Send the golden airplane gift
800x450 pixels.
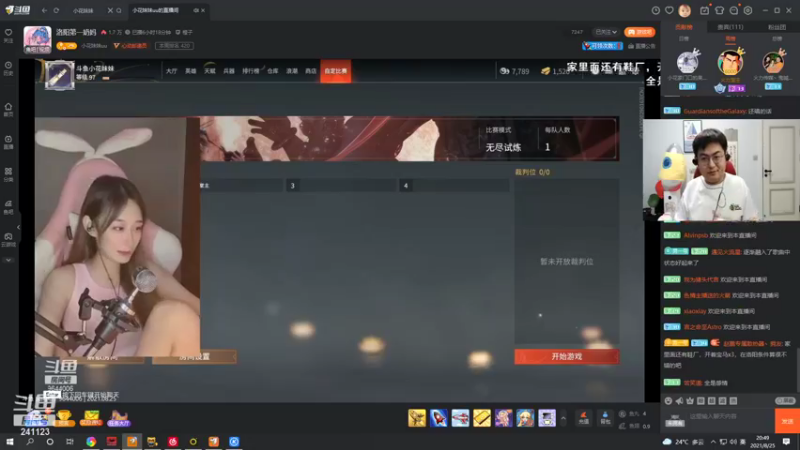pyautogui.click(x=417, y=418)
